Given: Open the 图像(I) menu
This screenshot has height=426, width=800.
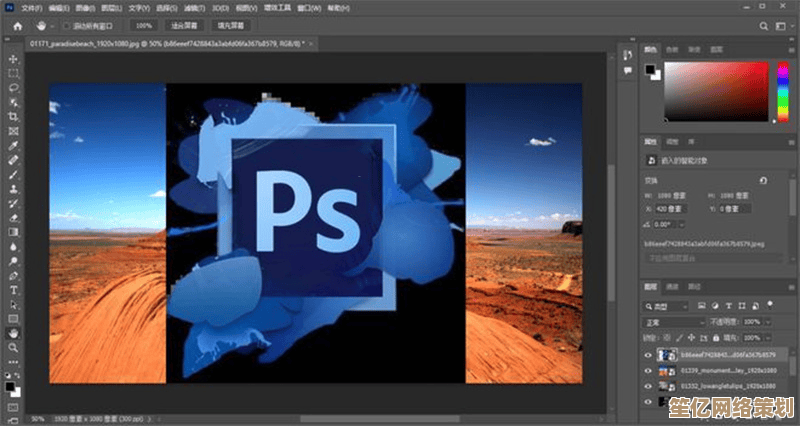Looking at the screenshot, I should (x=85, y=9).
